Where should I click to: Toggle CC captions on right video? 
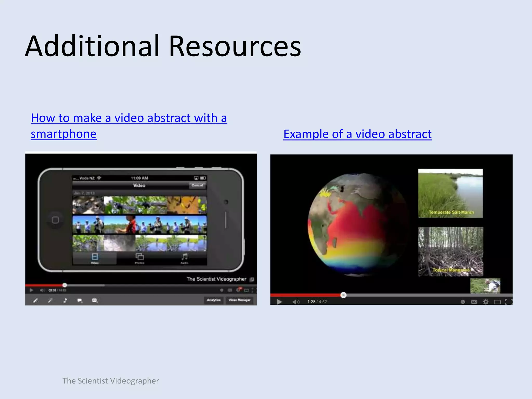click(474, 302)
